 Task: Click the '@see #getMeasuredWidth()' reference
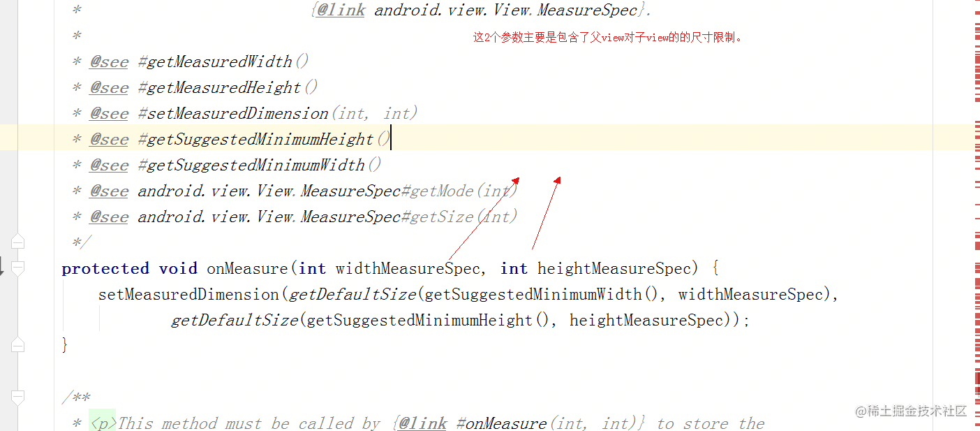tap(199, 61)
